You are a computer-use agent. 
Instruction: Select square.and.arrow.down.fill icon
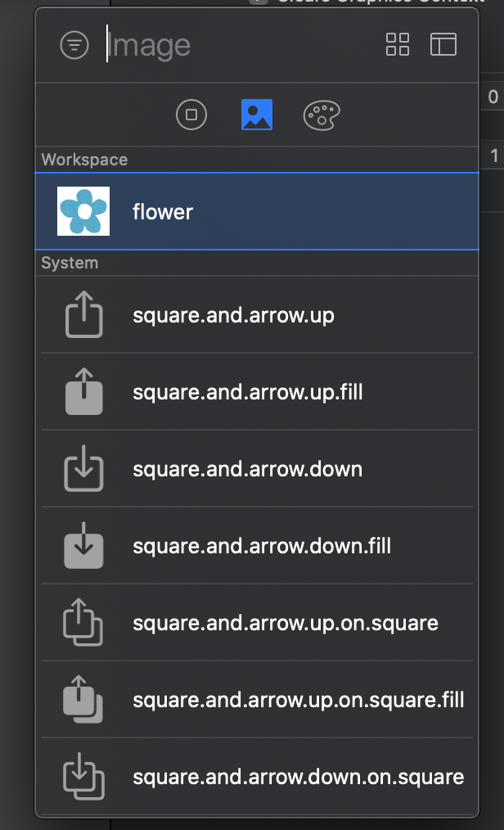(x=83, y=546)
